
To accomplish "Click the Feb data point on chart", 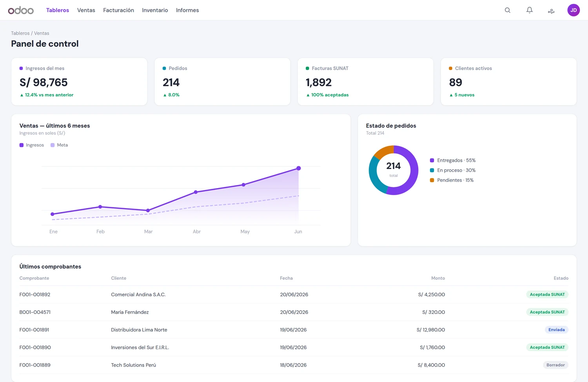I will (100, 206).
